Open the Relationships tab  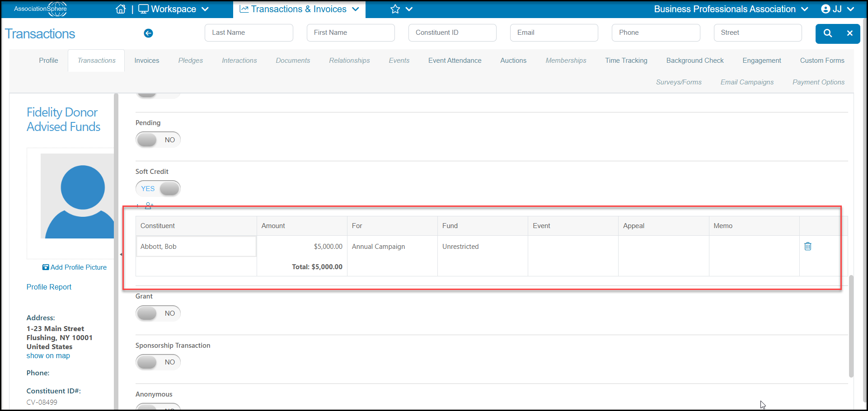tap(349, 61)
